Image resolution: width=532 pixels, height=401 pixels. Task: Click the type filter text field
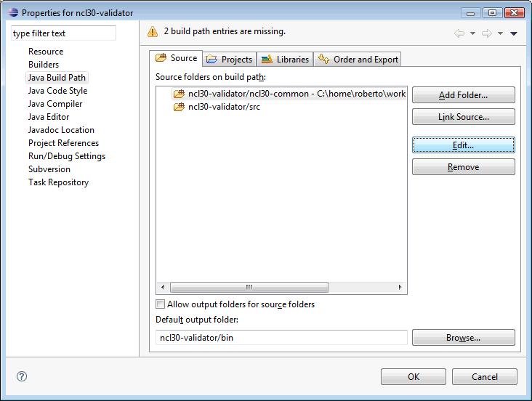tap(63, 33)
